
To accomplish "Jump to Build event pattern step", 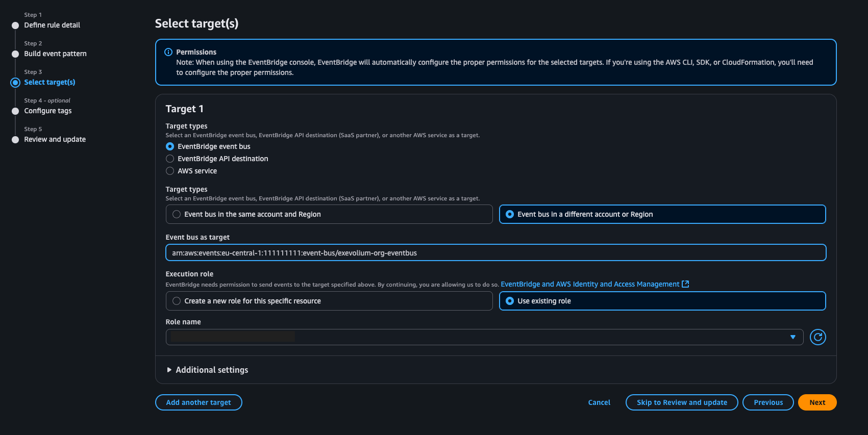I will (55, 54).
